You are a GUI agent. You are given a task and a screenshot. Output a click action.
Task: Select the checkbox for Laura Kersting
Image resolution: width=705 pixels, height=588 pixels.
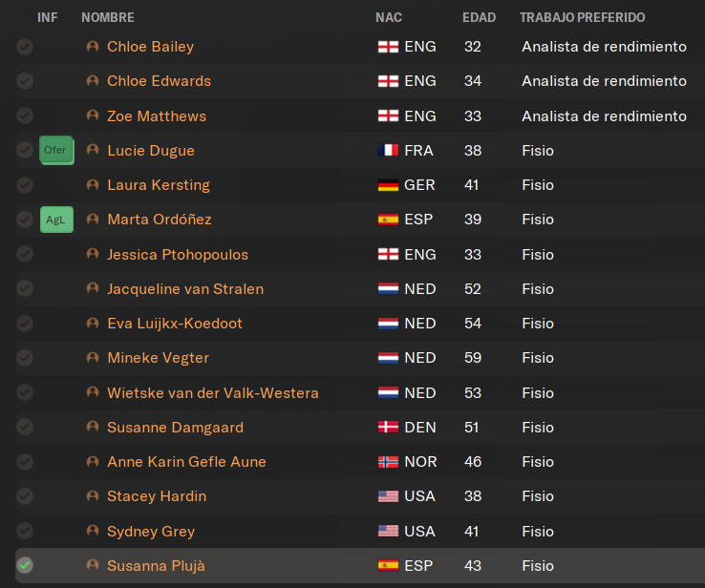25,184
